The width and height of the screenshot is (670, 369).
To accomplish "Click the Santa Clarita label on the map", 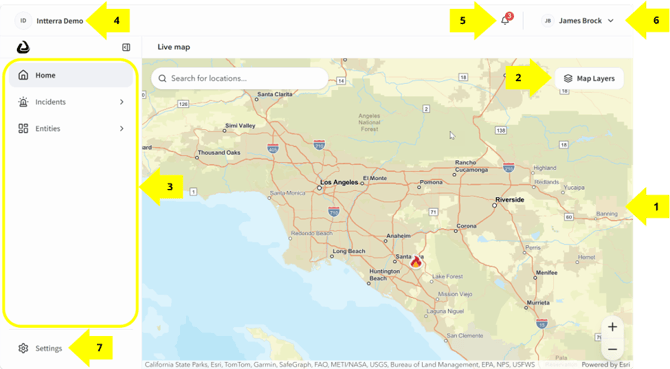I will tap(275, 94).
